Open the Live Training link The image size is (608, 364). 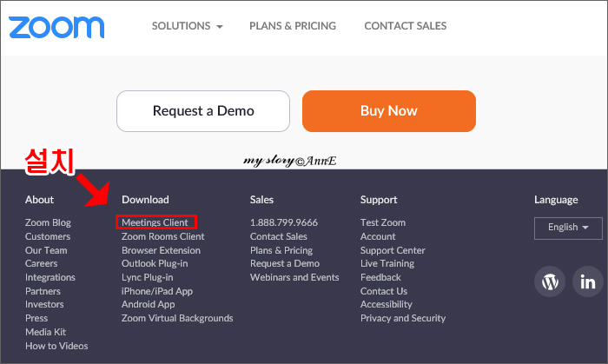click(387, 263)
